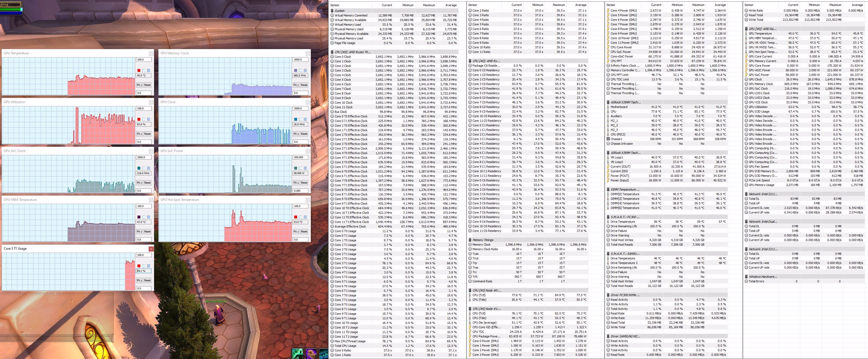
Task: Click the fan icon beside Chassis1 sensor
Action: [608, 139]
